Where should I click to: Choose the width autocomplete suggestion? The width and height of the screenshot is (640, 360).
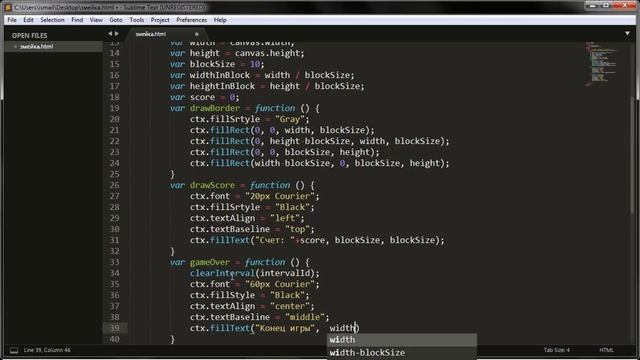click(x=402, y=340)
